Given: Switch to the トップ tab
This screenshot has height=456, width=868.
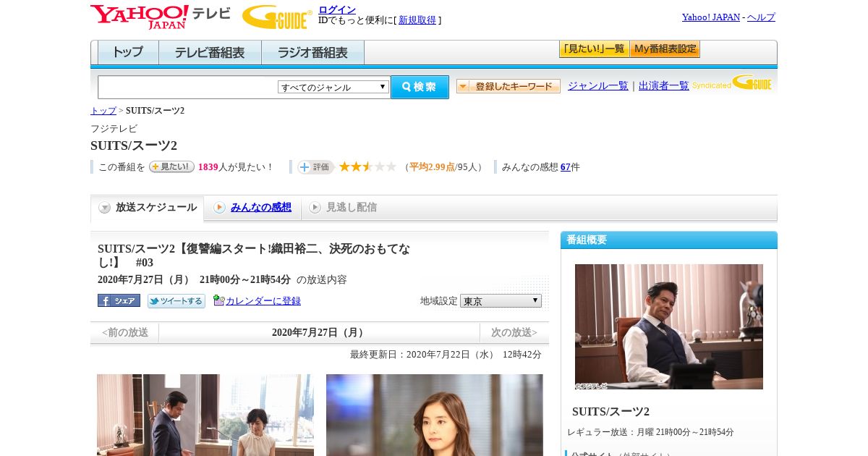Looking at the screenshot, I should [128, 52].
